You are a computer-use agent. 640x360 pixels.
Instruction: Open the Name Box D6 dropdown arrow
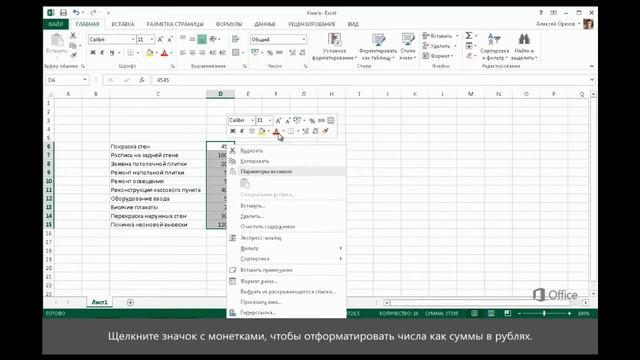[x=84, y=80]
